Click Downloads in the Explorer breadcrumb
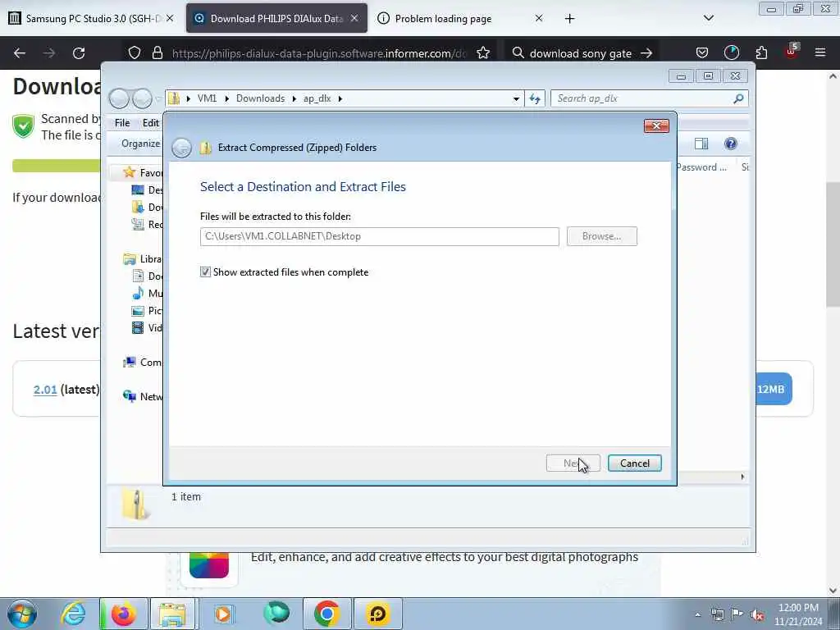The height and width of the screenshot is (630, 840). point(260,98)
